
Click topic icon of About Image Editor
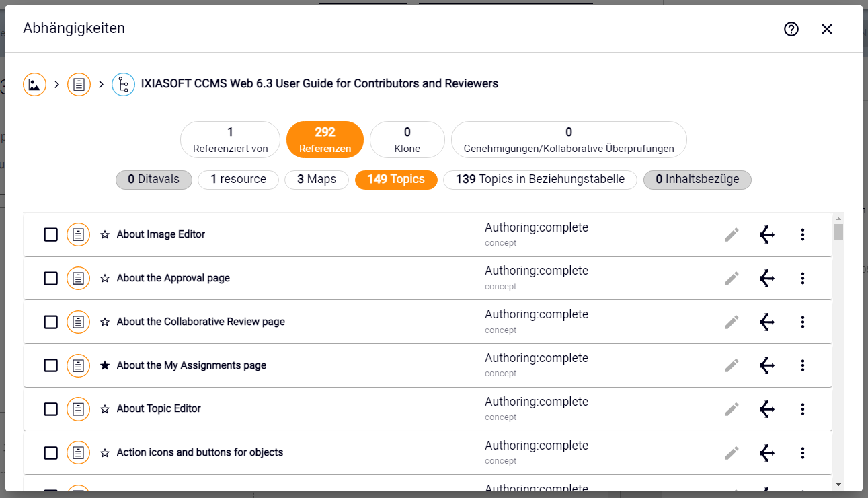[79, 235]
